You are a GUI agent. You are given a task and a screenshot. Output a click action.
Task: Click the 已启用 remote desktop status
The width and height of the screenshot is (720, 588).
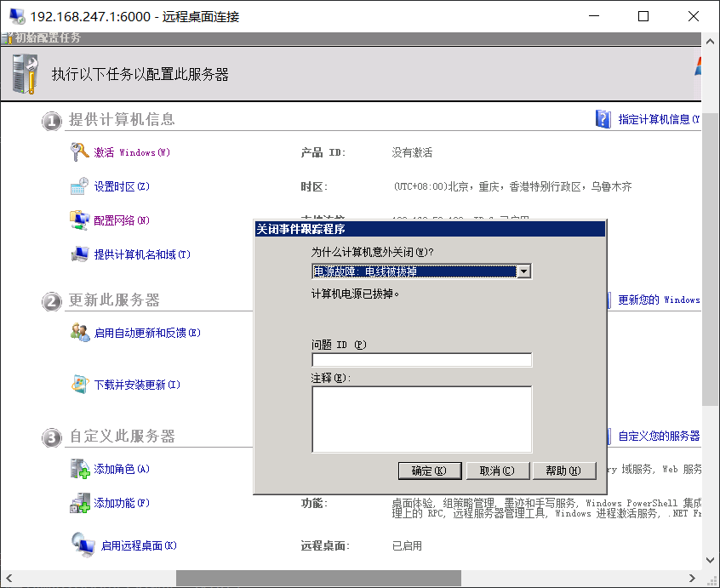coord(407,545)
